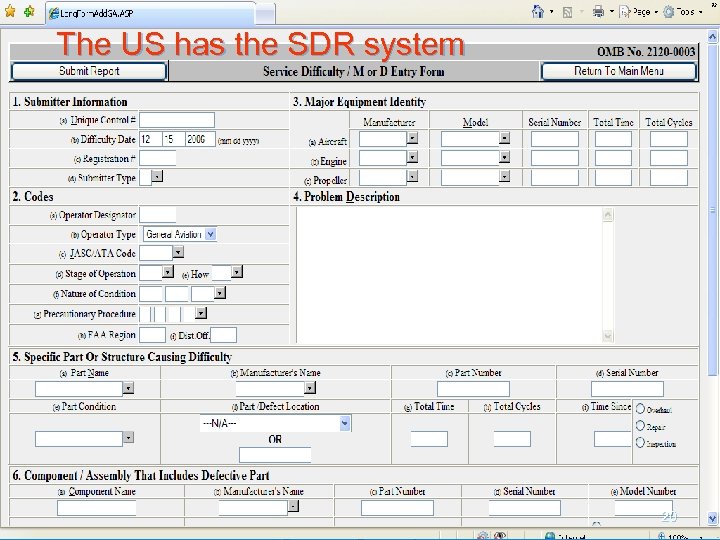Viewport: 720px width, 540px height.
Task: Open the Aircraft Manufacturer dropdown
Action: tap(412, 139)
